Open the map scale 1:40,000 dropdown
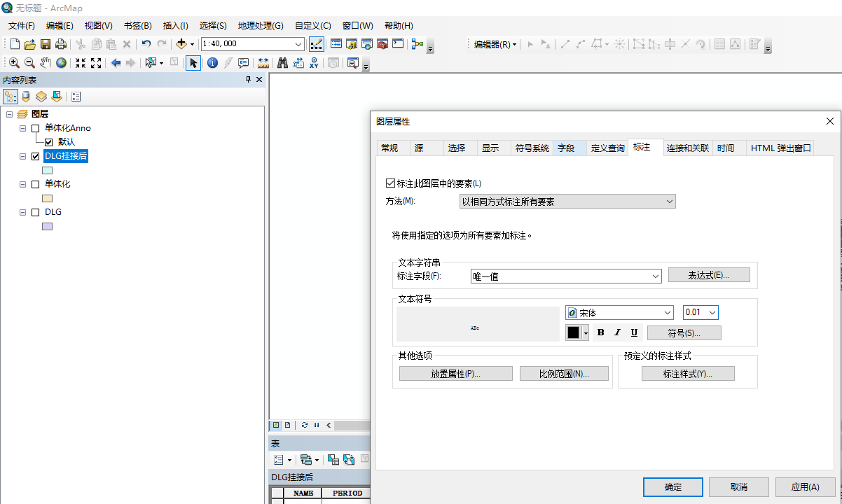Viewport: 842px width, 504px height. (298, 44)
